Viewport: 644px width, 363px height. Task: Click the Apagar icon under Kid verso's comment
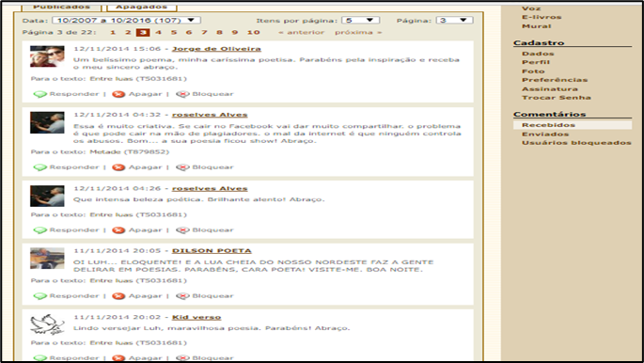pyautogui.click(x=118, y=358)
